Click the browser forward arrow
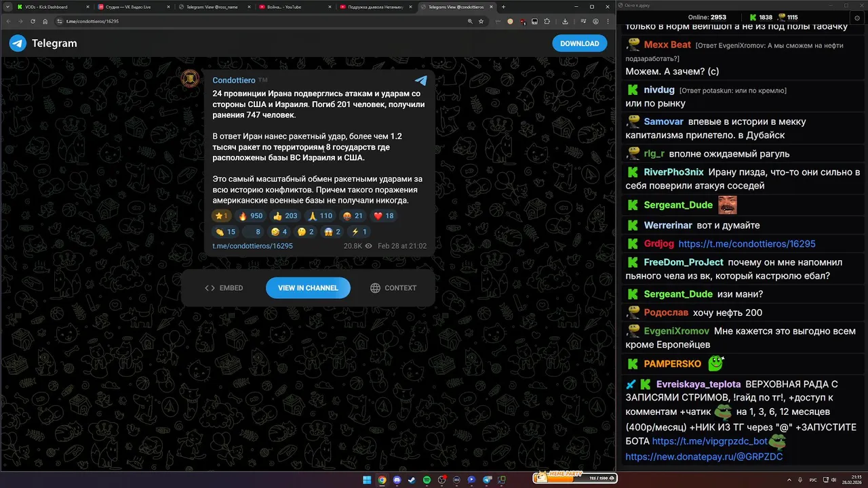Viewport: 868px width, 488px height. [21, 21]
